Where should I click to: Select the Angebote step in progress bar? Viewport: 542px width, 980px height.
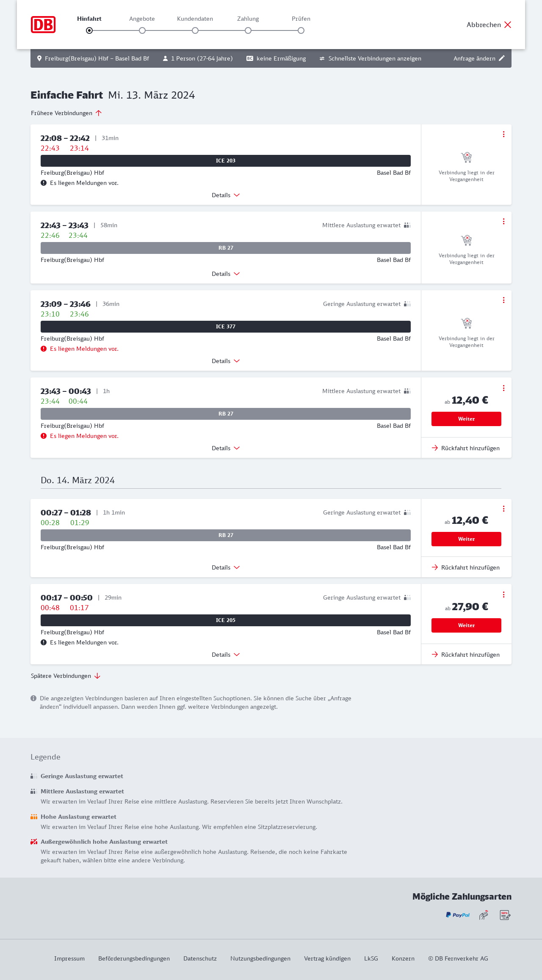142,30
